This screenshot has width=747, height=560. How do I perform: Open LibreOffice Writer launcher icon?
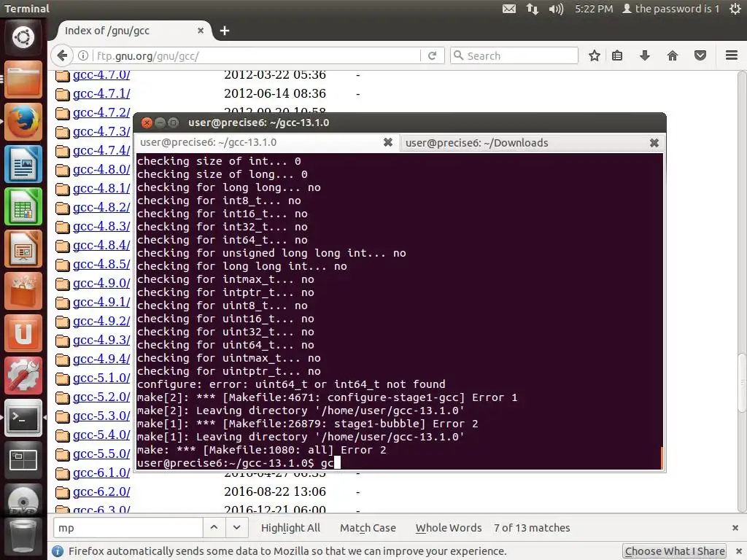coord(23,164)
